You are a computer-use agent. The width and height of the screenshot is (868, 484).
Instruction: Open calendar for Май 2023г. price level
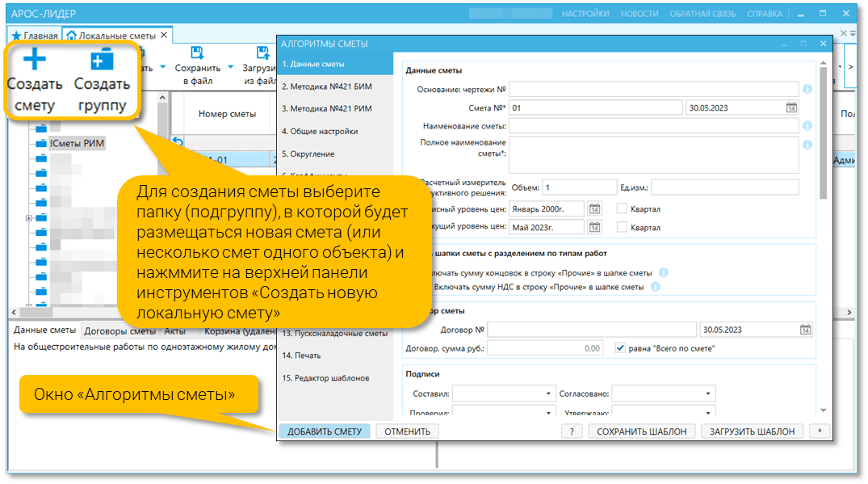tap(594, 227)
